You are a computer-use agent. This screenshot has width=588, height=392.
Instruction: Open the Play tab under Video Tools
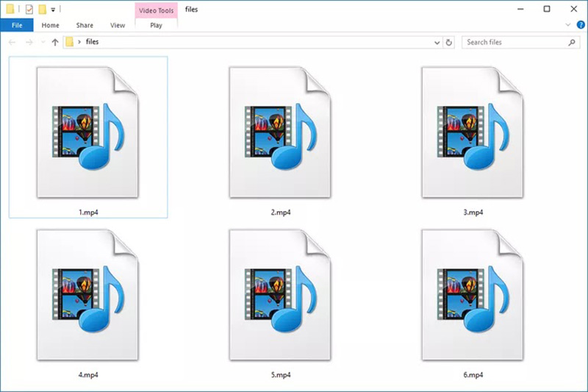[x=156, y=25]
